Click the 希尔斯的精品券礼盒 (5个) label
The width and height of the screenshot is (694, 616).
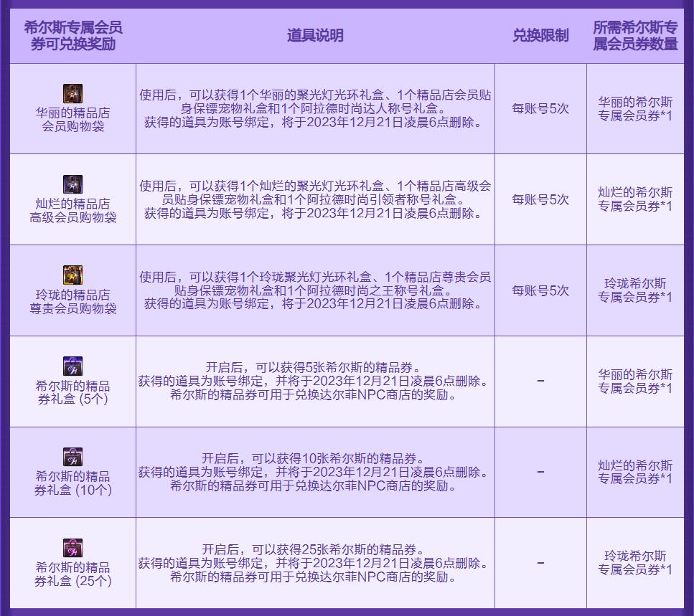[73, 392]
